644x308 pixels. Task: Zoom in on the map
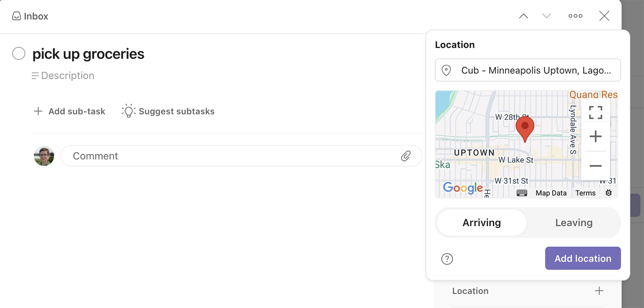pyautogui.click(x=595, y=136)
